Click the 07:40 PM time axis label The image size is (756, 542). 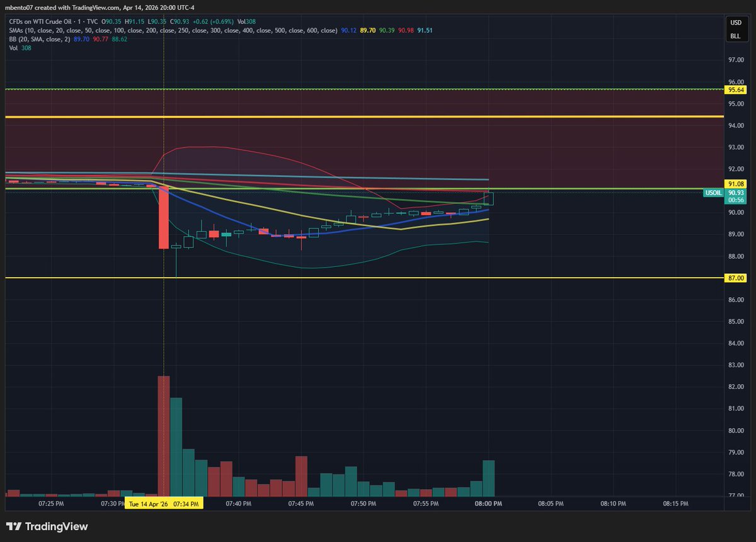[238, 504]
